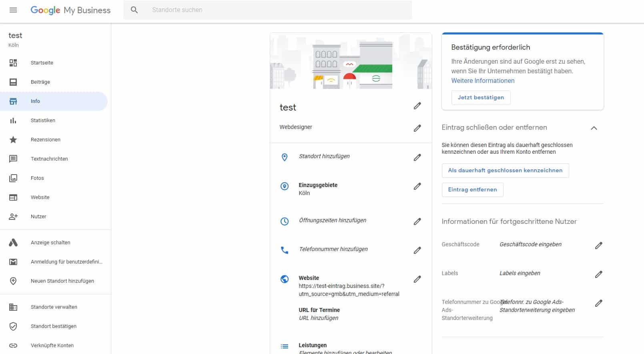Screen dimensions: 644x354
Task: Click Als dauerhaft geschlossen kennzeichnen
Action: click(505, 171)
